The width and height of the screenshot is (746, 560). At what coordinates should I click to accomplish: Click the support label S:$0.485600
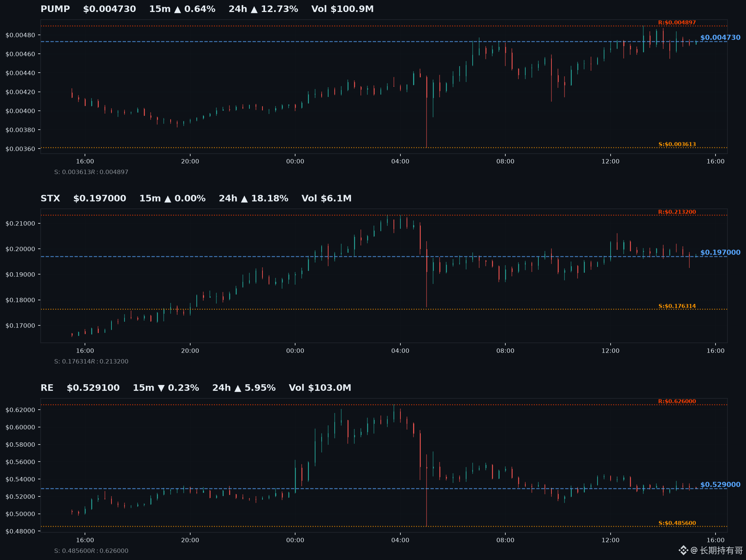pos(677,523)
